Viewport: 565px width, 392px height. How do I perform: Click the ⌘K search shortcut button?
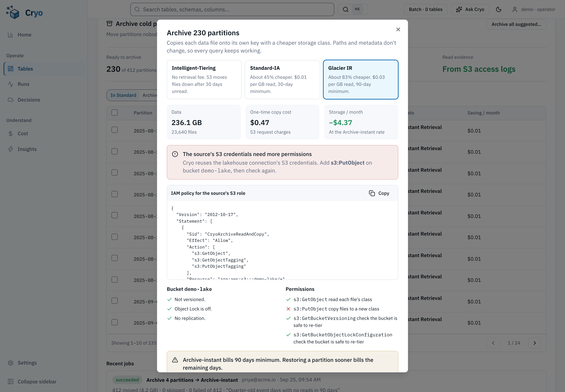(353, 9)
